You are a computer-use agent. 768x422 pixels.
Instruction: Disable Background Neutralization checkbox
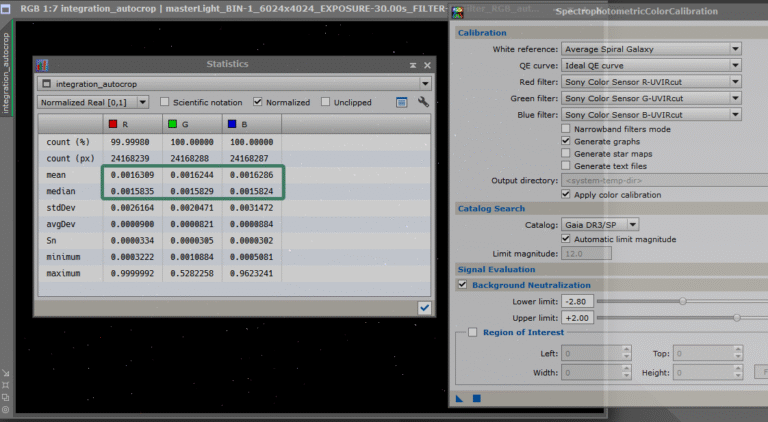pyautogui.click(x=462, y=285)
